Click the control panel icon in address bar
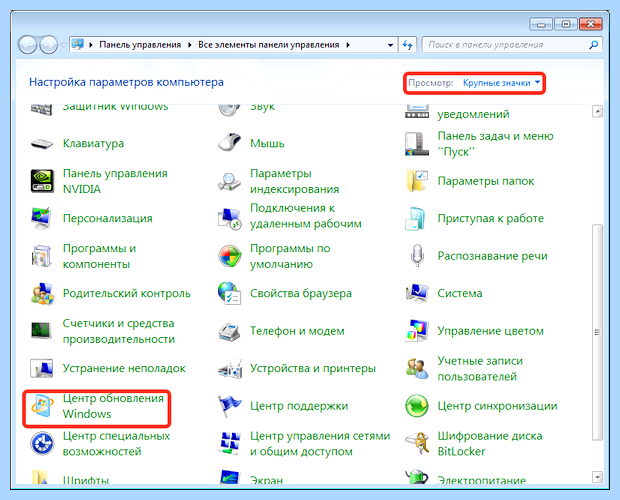 tap(78, 44)
